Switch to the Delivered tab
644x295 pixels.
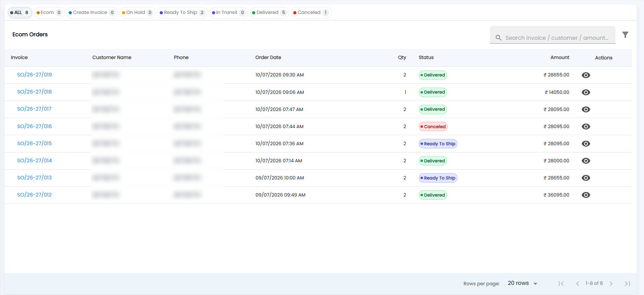(270, 13)
